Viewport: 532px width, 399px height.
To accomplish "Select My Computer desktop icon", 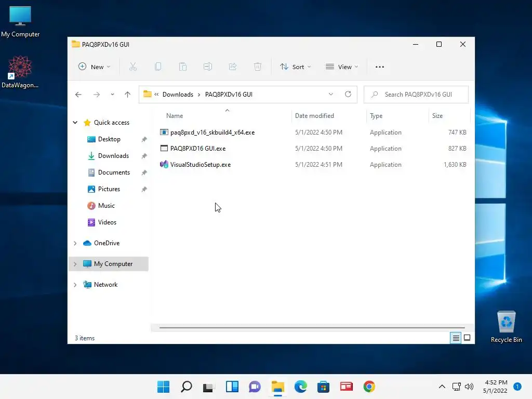I will click(x=20, y=21).
